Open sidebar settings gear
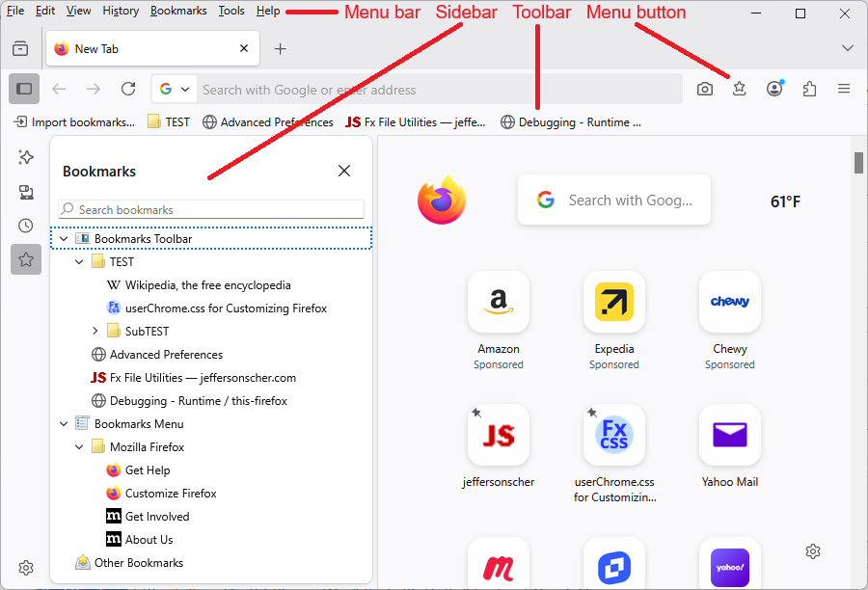This screenshot has width=868, height=590. (26, 568)
